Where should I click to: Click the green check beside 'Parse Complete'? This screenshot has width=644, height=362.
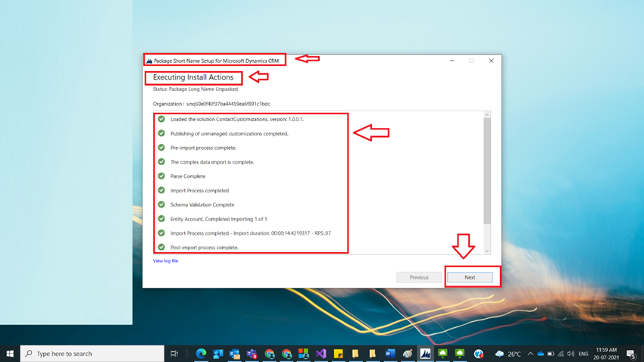(x=161, y=176)
